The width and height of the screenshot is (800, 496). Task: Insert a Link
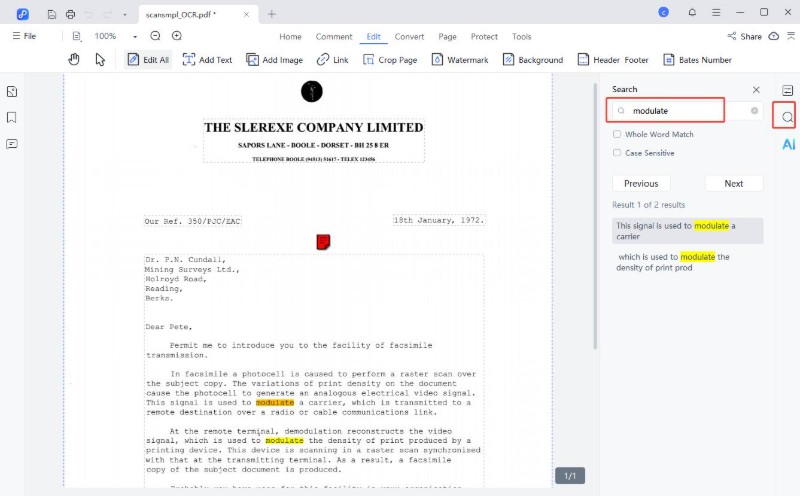coord(333,60)
